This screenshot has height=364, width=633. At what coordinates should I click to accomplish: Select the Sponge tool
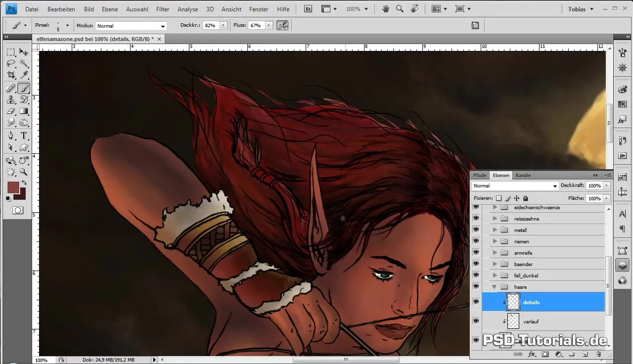[x=23, y=123]
